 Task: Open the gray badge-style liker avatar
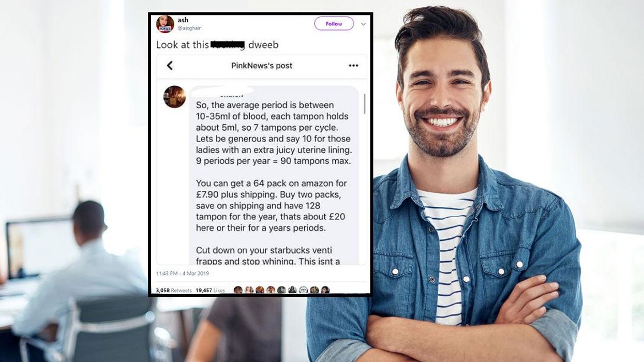tap(304, 290)
